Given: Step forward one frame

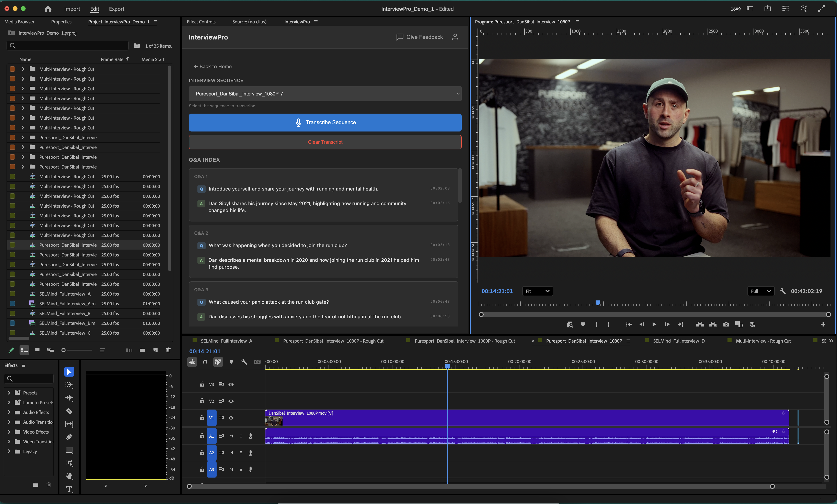Looking at the screenshot, I should [x=667, y=324].
